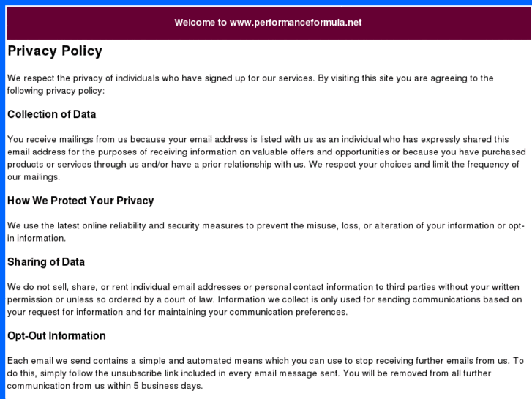Click the "Opt-Out Information" heading

coord(56,336)
